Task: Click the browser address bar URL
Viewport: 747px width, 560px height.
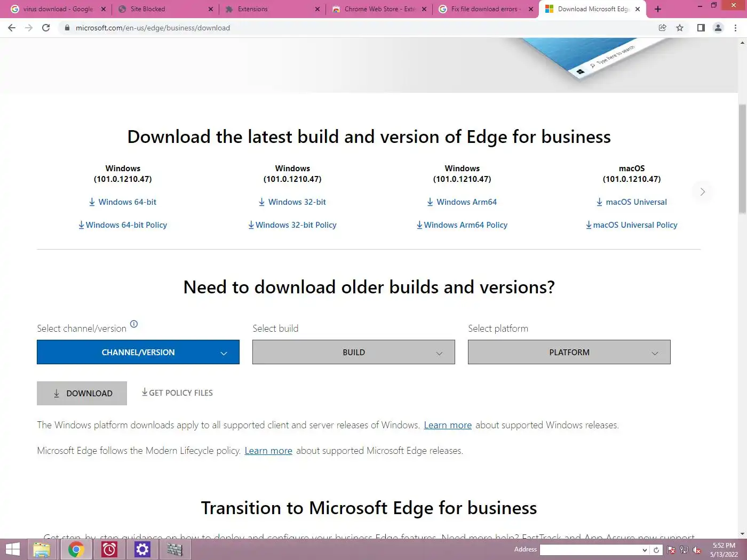Action: coord(153,28)
